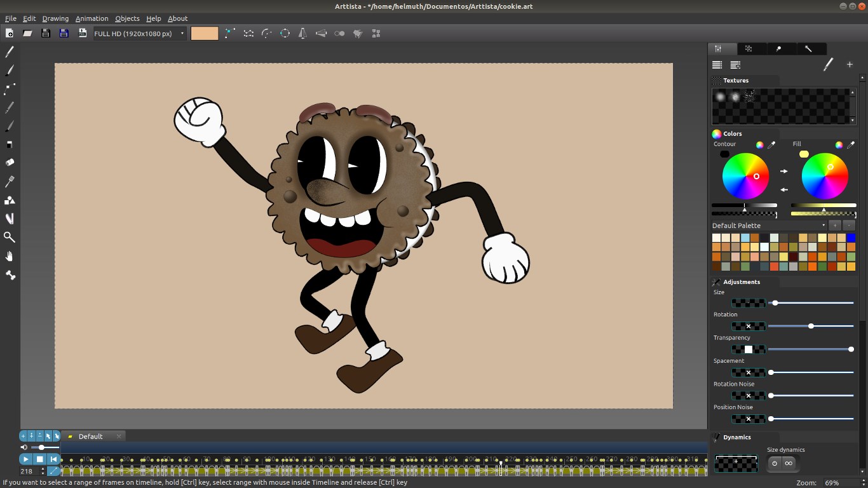This screenshot has height=488, width=868.
Task: Select the Zoom magnifier tool
Action: [9, 237]
